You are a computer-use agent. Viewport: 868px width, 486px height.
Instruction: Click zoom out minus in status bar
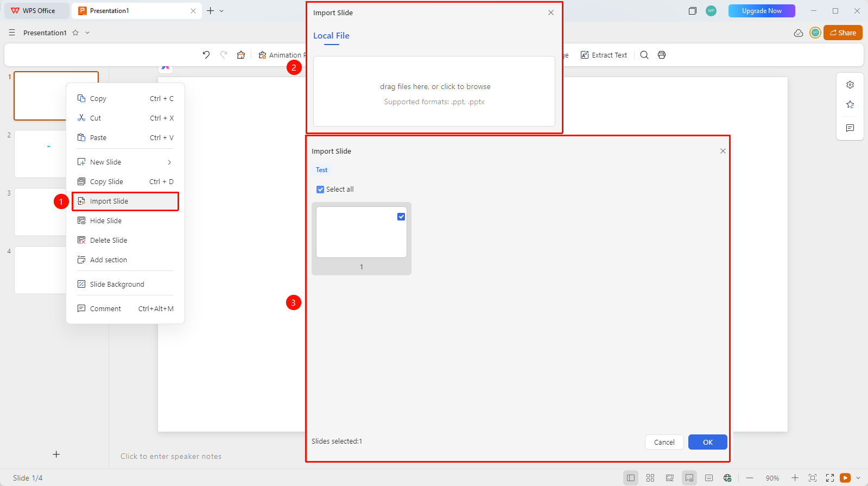pyautogui.click(x=750, y=478)
